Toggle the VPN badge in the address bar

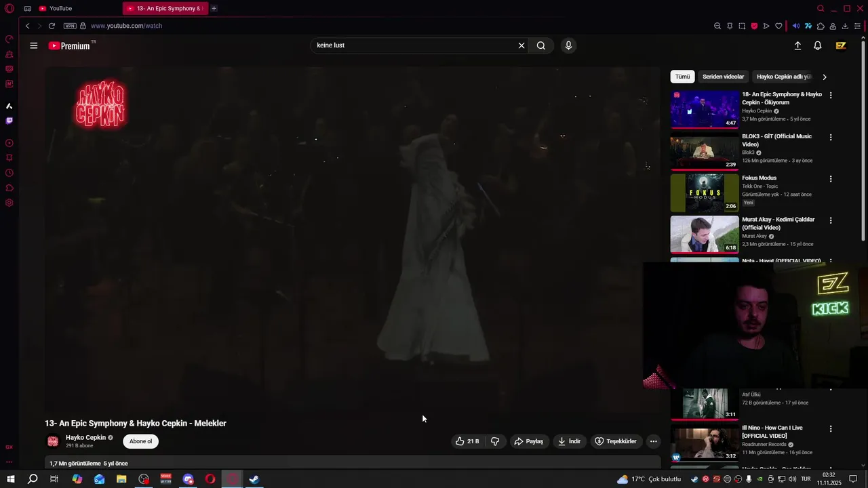(x=70, y=26)
